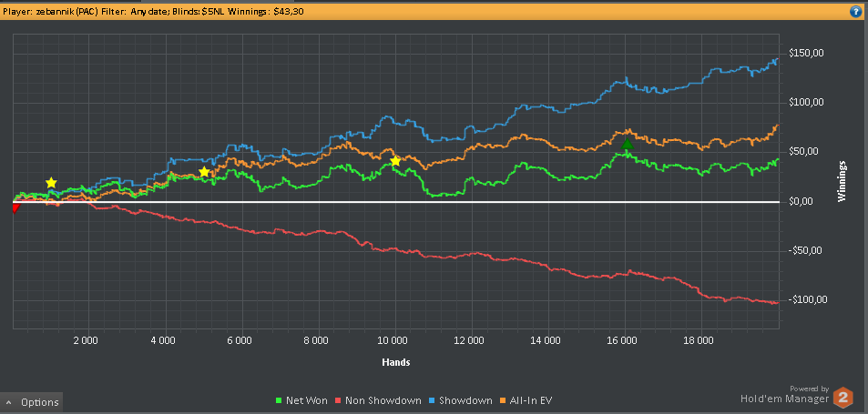Expand the Options panel
868x414 pixels.
tap(32, 402)
